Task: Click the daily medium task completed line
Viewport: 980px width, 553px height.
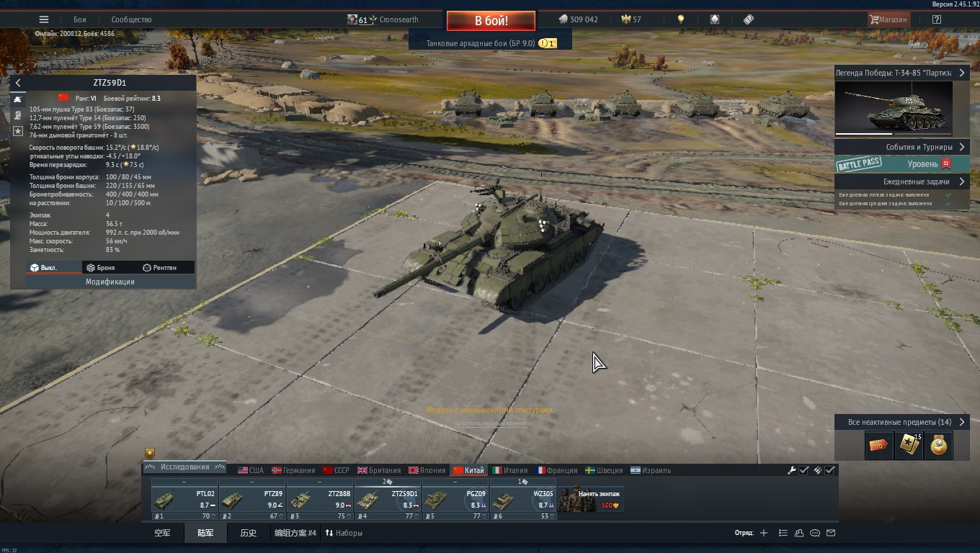Action: pyautogui.click(x=895, y=203)
